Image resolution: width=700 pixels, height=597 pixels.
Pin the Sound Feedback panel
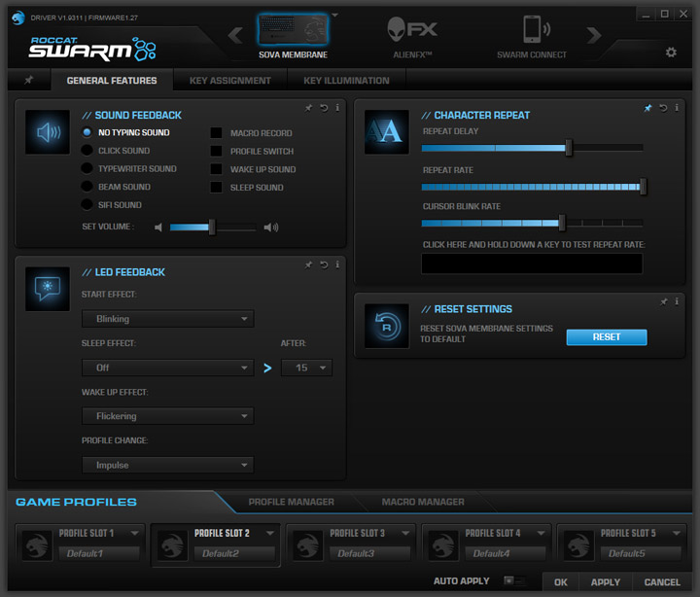pyautogui.click(x=308, y=108)
